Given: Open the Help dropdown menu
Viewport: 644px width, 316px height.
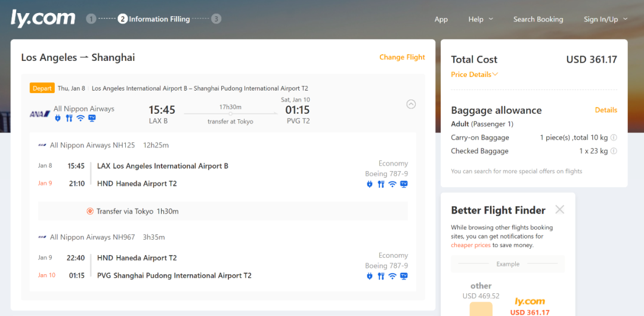Looking at the screenshot, I should [x=481, y=19].
